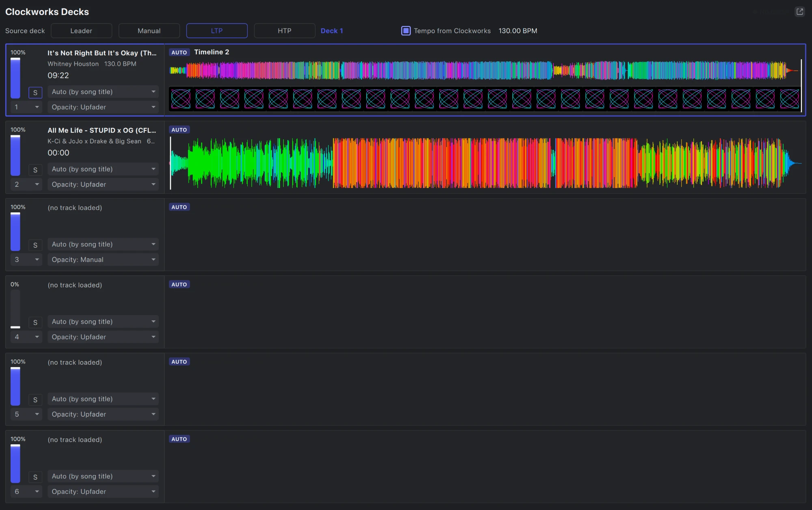Click deck 4 opacity fader at 0%
The height and width of the screenshot is (510, 812).
tap(15, 309)
